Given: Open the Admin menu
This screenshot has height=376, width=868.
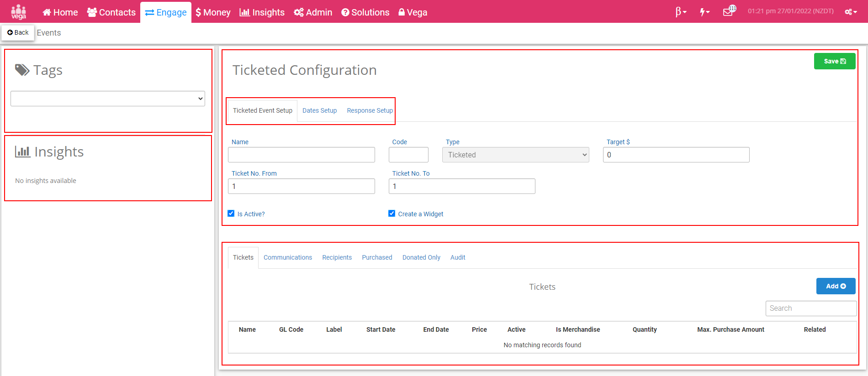Looking at the screenshot, I should [x=313, y=12].
